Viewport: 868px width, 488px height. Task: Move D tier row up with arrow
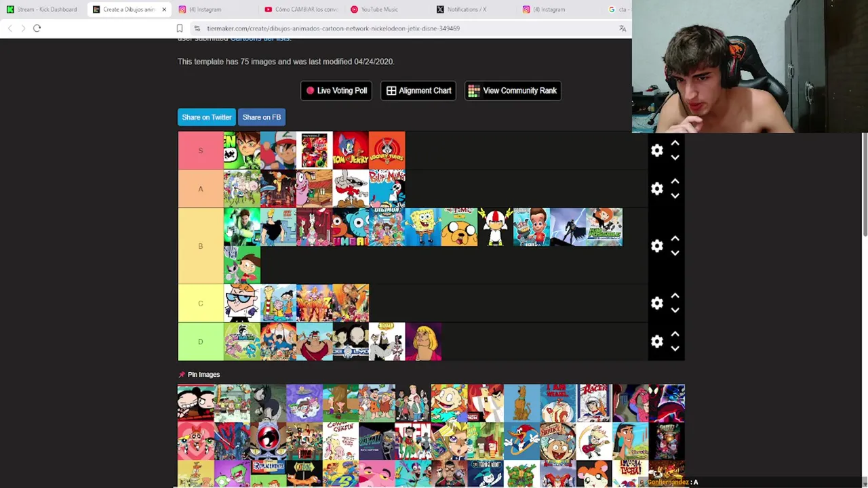pyautogui.click(x=675, y=334)
